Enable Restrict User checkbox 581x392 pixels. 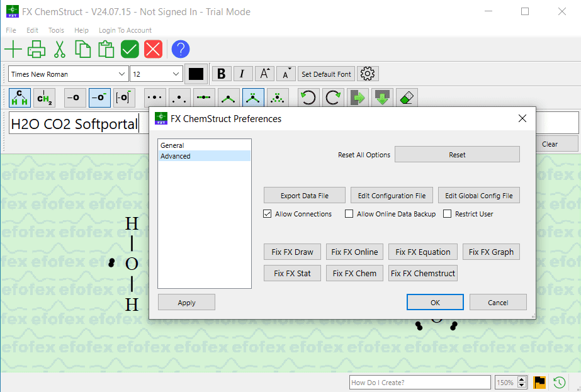(447, 214)
